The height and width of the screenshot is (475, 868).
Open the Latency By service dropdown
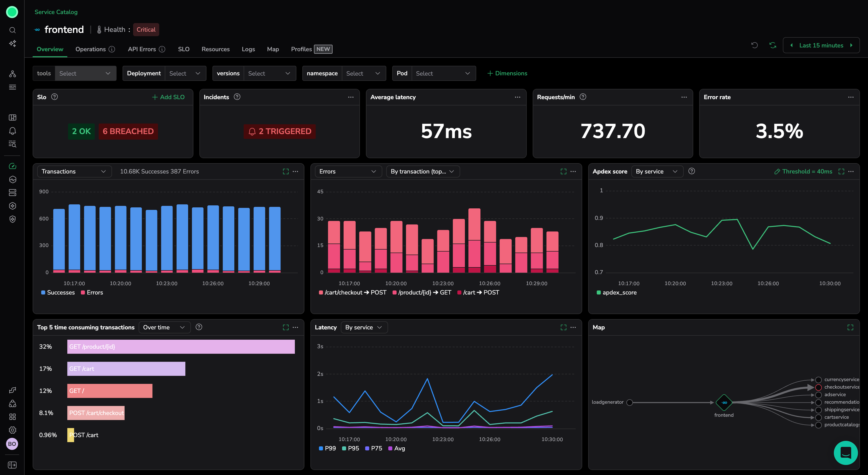click(x=364, y=327)
